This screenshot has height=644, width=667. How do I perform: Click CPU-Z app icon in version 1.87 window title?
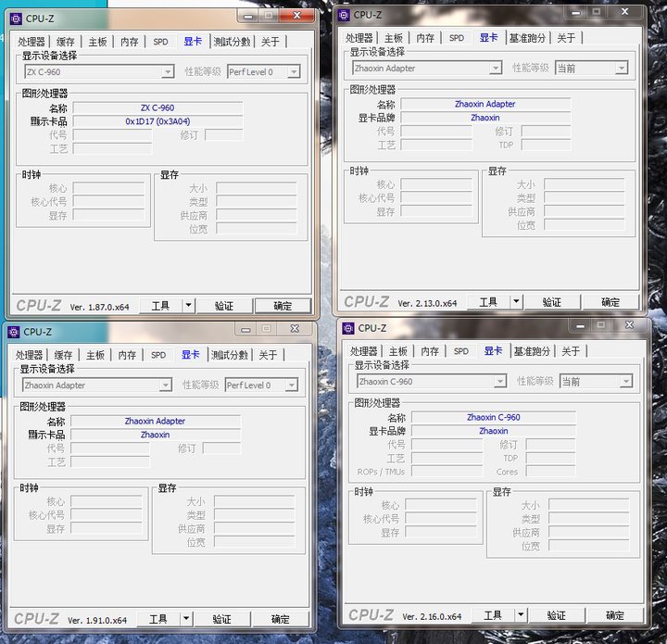click(16, 19)
